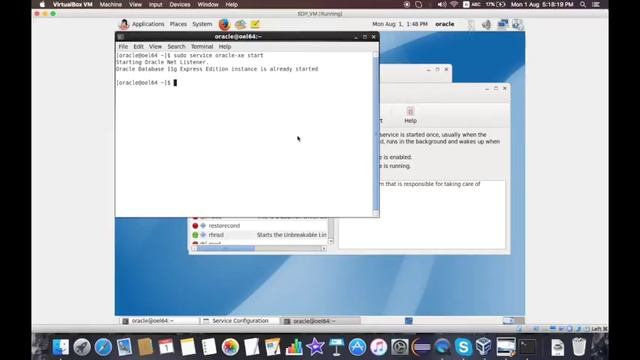Open the yellow notes icon in GNOME panel

pyautogui.click(x=255, y=24)
